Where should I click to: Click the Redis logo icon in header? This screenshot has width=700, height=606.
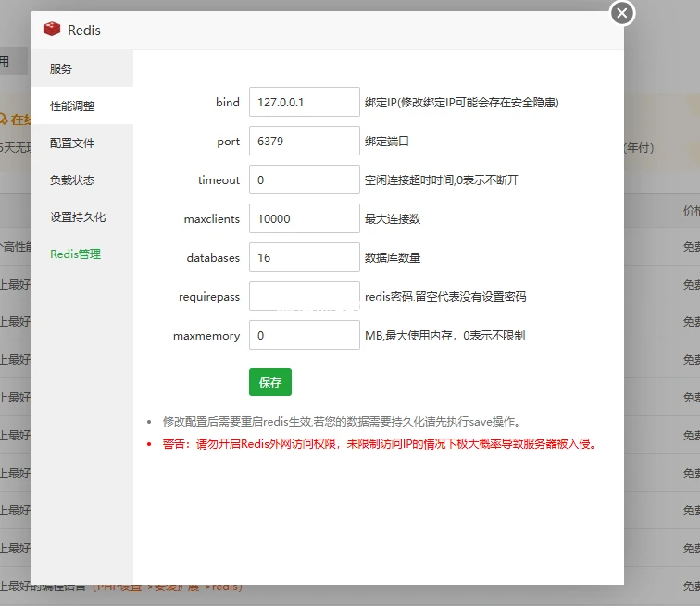pyautogui.click(x=52, y=30)
